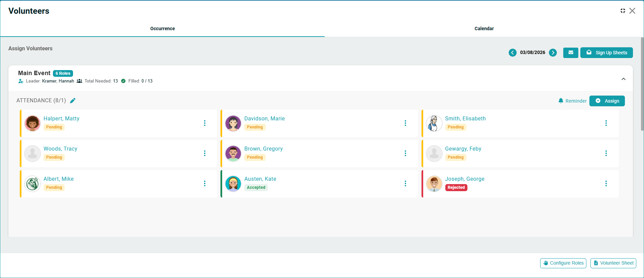Open the Volunteer Sheet
Image resolution: width=644 pixels, height=278 pixels.
tap(613, 263)
